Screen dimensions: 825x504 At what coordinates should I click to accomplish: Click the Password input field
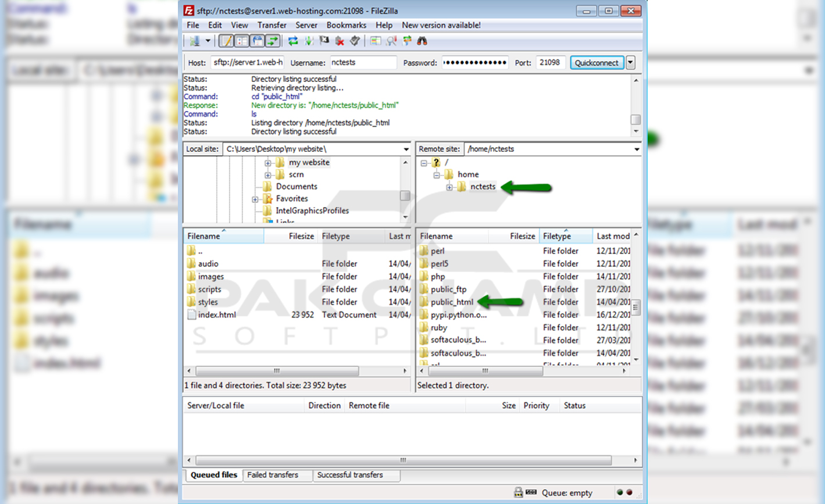[475, 62]
